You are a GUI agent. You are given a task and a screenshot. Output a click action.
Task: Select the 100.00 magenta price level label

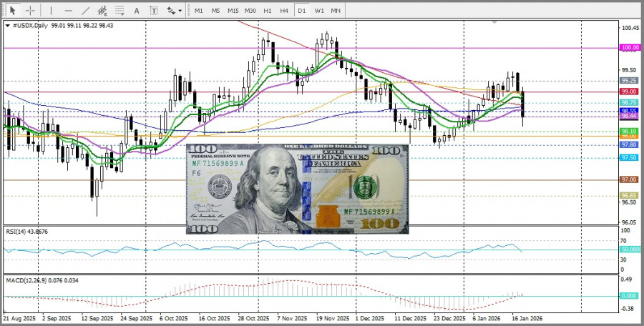coord(630,48)
